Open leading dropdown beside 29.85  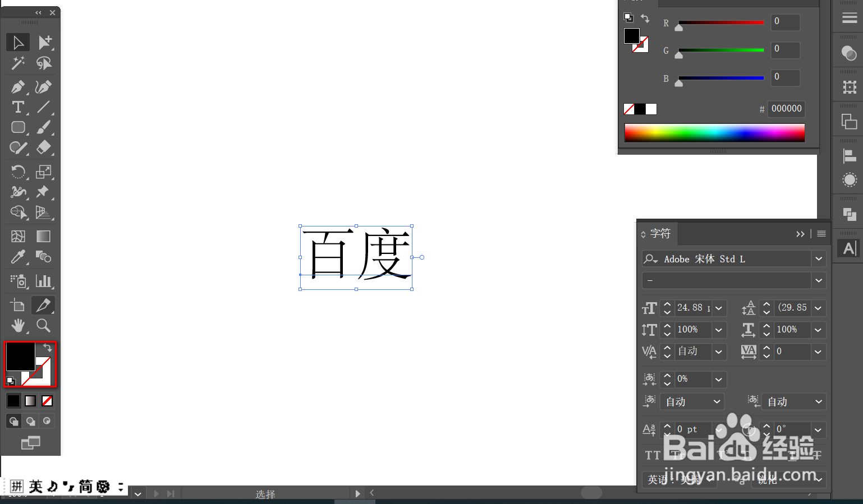click(818, 308)
